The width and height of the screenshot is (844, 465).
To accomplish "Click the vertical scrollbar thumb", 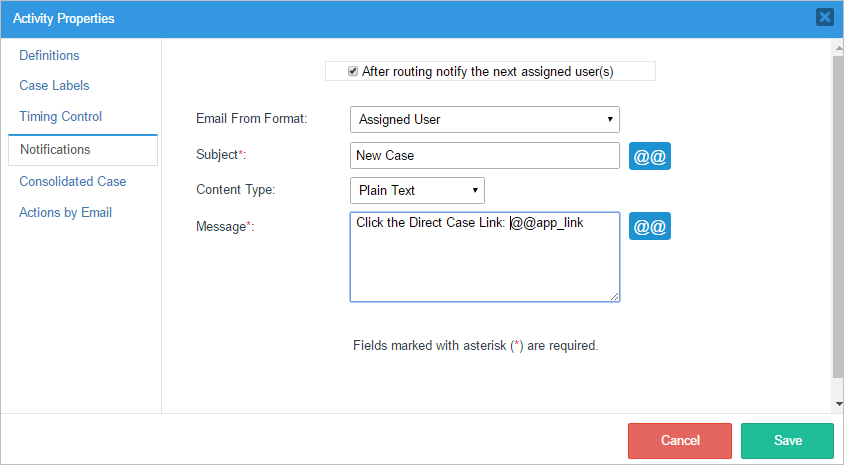I will 837,220.
